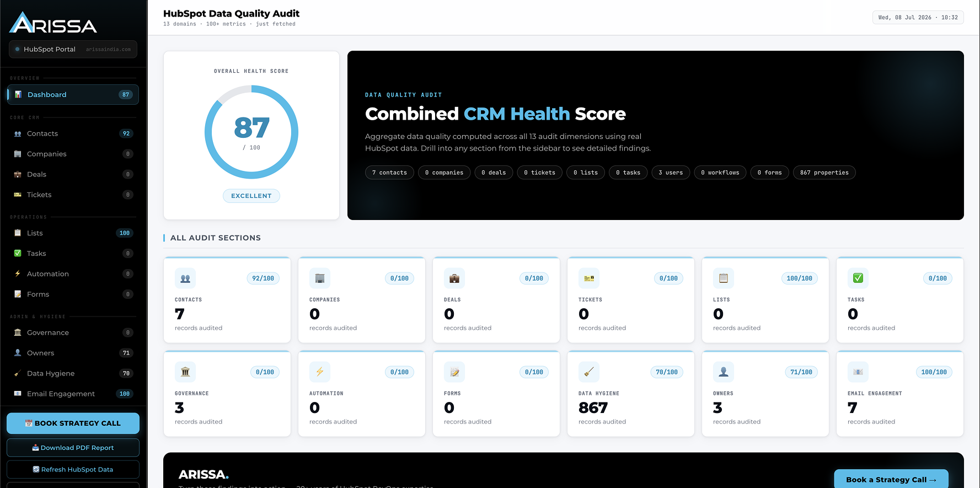The width and height of the screenshot is (980, 488).
Task: Click the 70/100 score on Data Hygiene card
Action: tap(667, 372)
